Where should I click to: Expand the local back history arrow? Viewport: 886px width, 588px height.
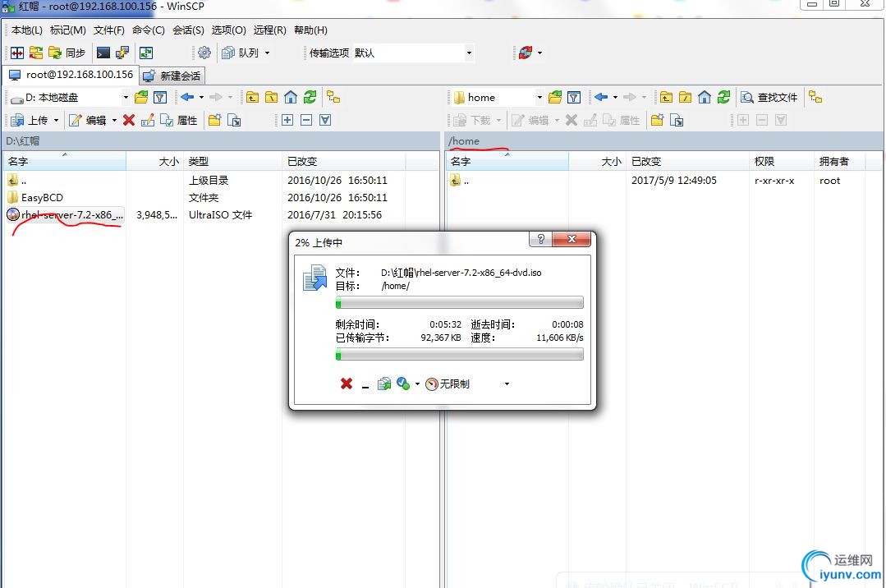tap(201, 97)
